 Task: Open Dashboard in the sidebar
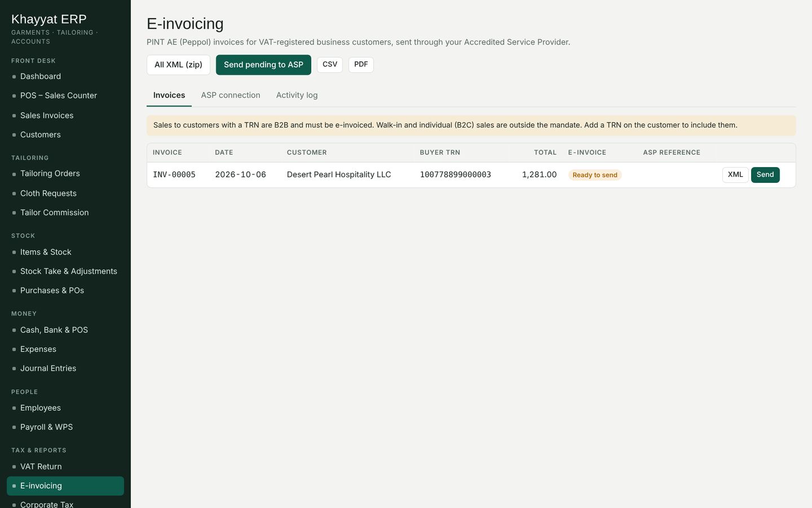(65, 76)
